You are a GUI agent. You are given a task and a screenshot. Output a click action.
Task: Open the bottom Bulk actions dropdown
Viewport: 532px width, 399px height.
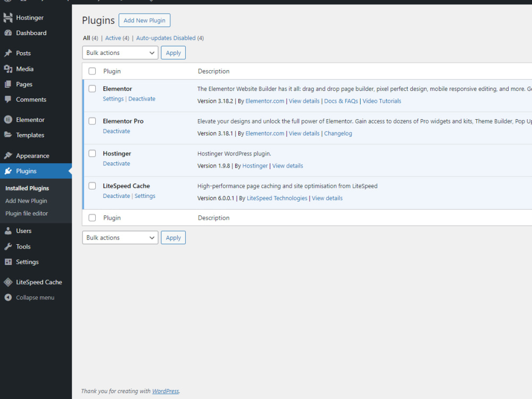point(120,237)
